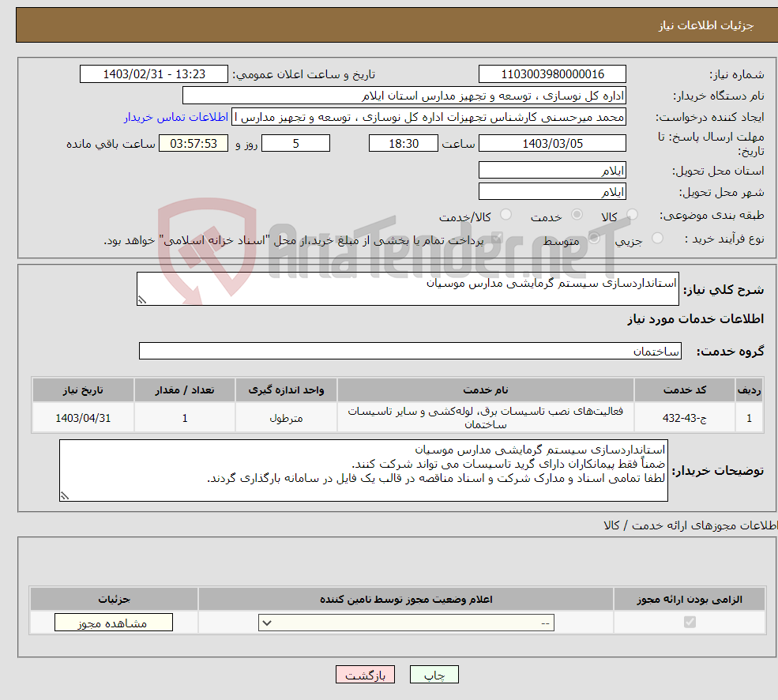778x700 pixels.
Task: Open اطلاعات تماس خریدار link
Action: [x=176, y=117]
